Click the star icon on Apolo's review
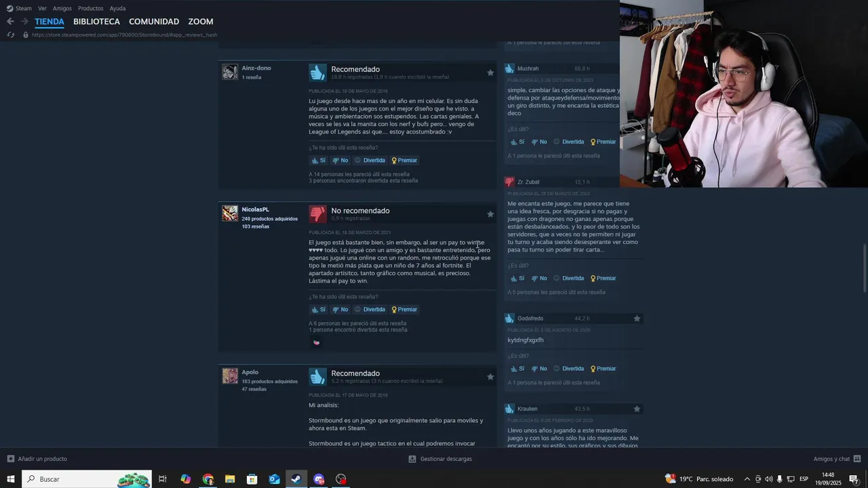This screenshot has width=868, height=488. (x=490, y=377)
